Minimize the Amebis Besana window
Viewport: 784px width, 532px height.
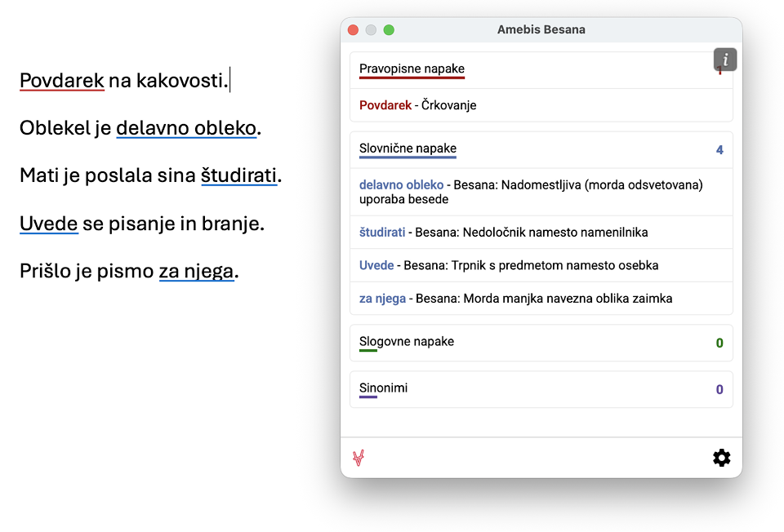371,30
